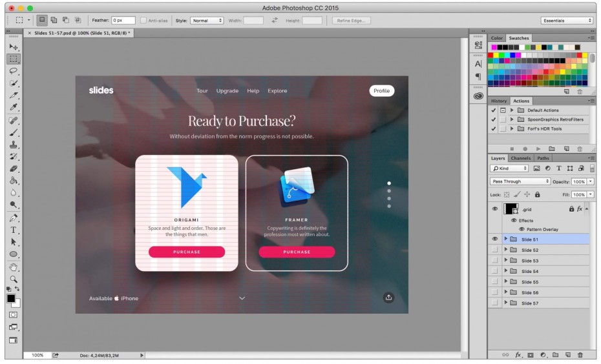Select the Pen tool
Image resolution: width=601 pixels, height=364 pixels.
click(x=14, y=218)
